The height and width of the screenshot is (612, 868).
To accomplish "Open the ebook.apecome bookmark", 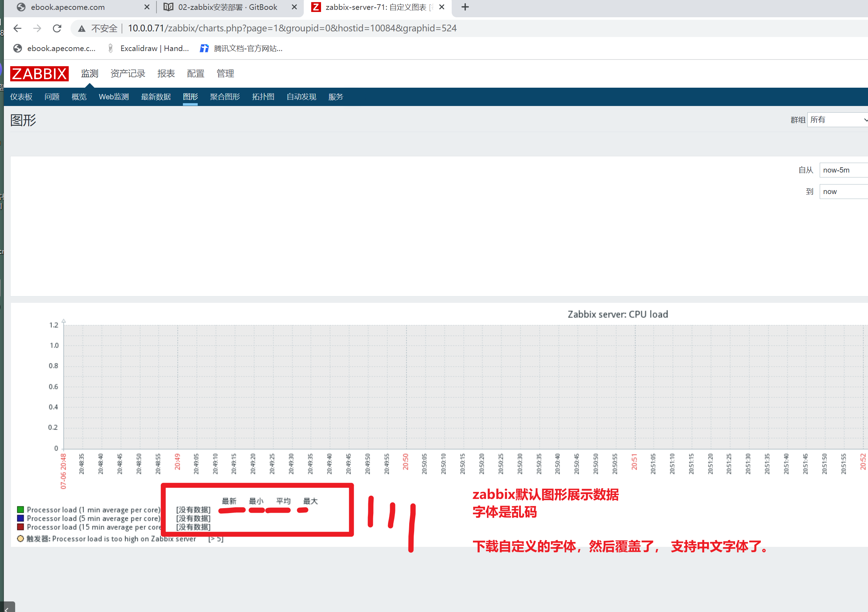I will point(54,48).
